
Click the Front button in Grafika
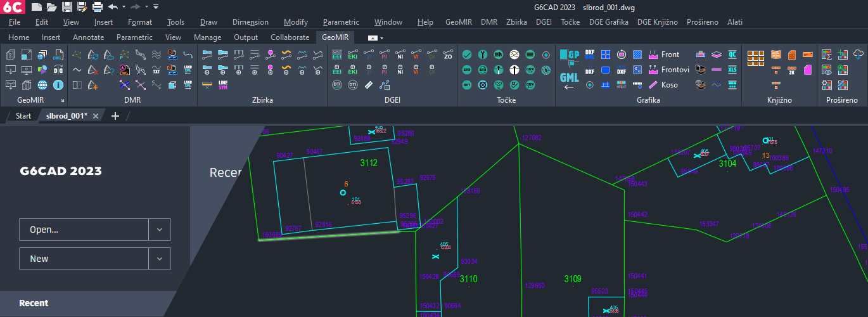tap(663, 55)
